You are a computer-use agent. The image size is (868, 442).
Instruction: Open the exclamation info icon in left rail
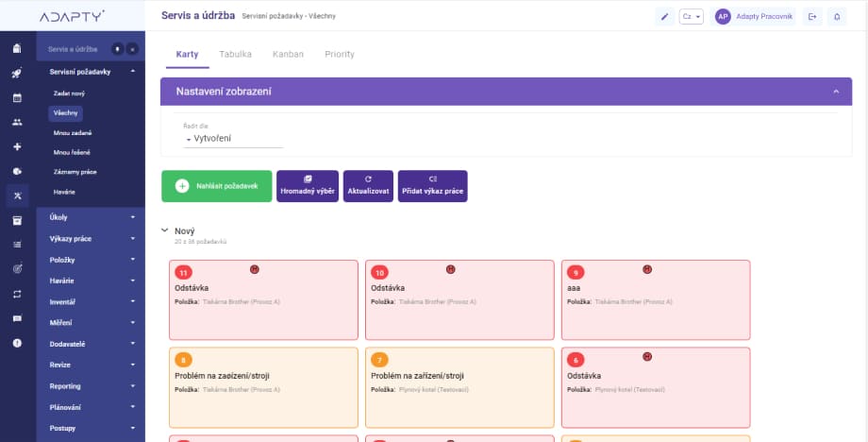(x=17, y=343)
